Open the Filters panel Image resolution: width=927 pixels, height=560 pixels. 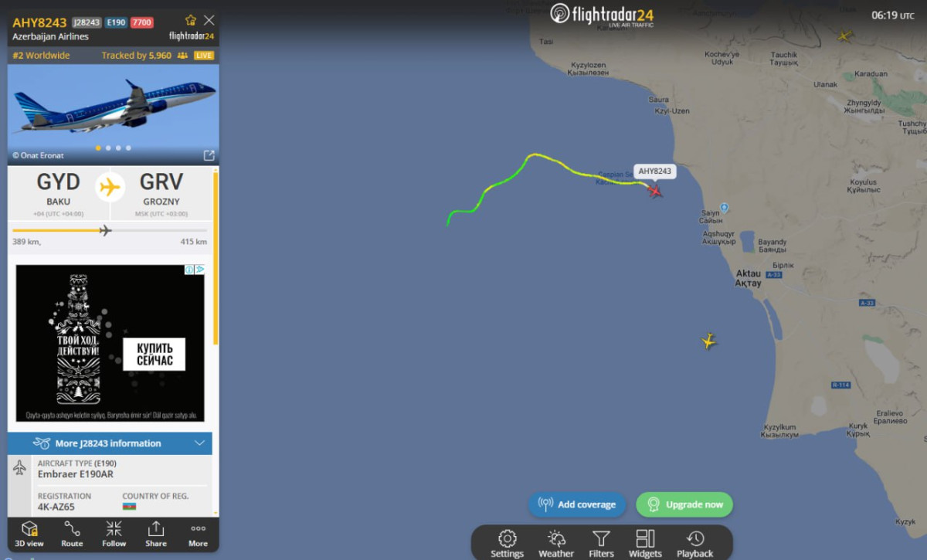pos(601,544)
